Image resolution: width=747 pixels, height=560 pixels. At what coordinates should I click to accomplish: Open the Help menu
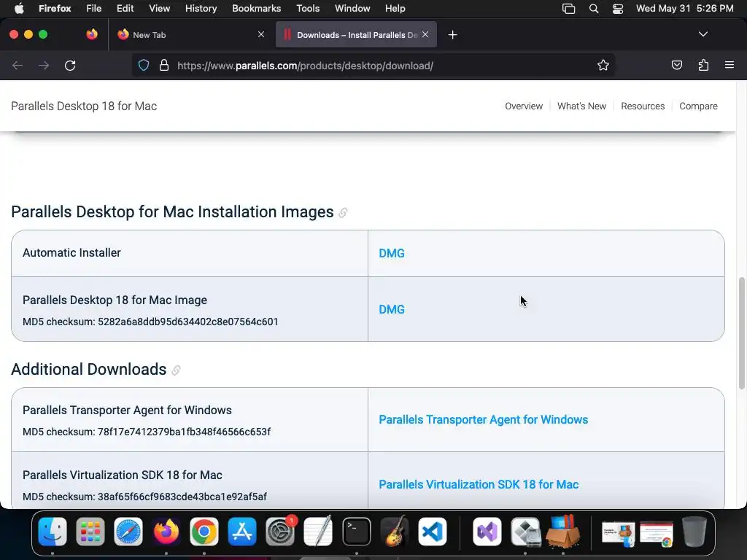click(395, 8)
